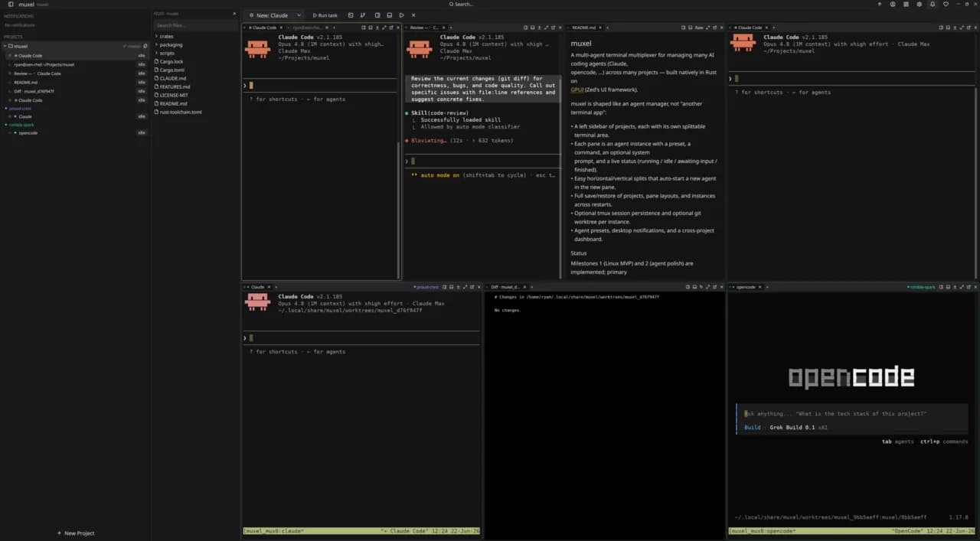Click the terminal icon right of Run task

pyautogui.click(x=351, y=15)
